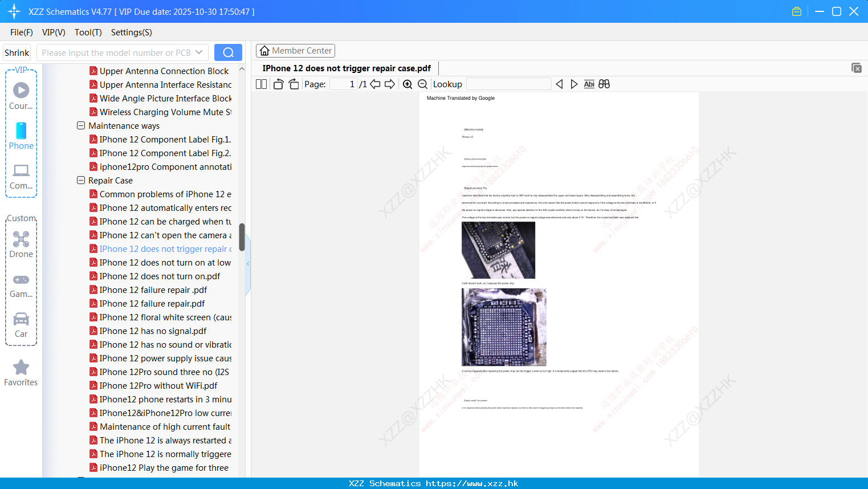Viewport: 868px width, 489px height.
Task: Open Maintenance of high current fault
Action: tap(160, 426)
